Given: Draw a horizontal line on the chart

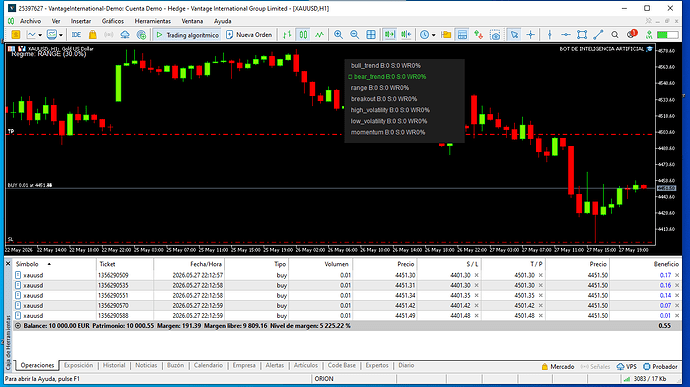Looking at the screenshot, I should point(566,34).
